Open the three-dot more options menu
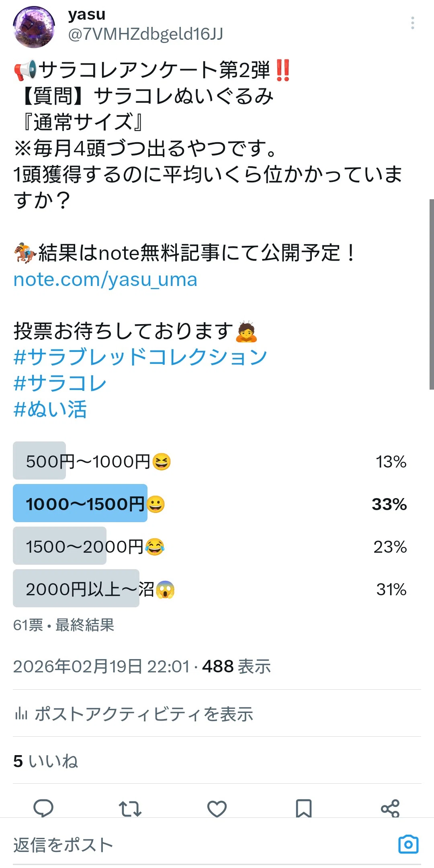Viewport: 434px width, 868px height. pos(412,23)
